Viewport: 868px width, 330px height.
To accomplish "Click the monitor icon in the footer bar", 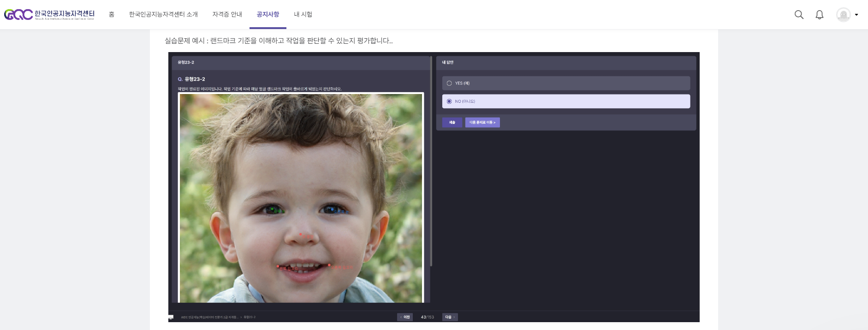I will [x=171, y=317].
